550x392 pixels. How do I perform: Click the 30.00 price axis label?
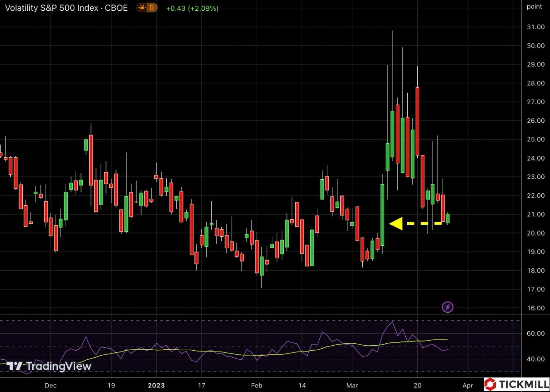pos(536,46)
